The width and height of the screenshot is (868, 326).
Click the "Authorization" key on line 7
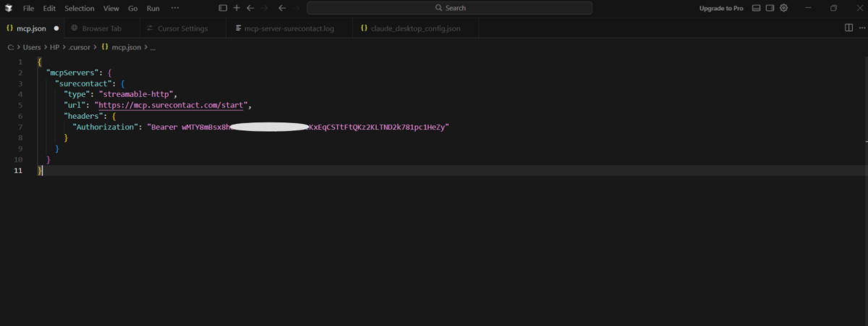(104, 127)
